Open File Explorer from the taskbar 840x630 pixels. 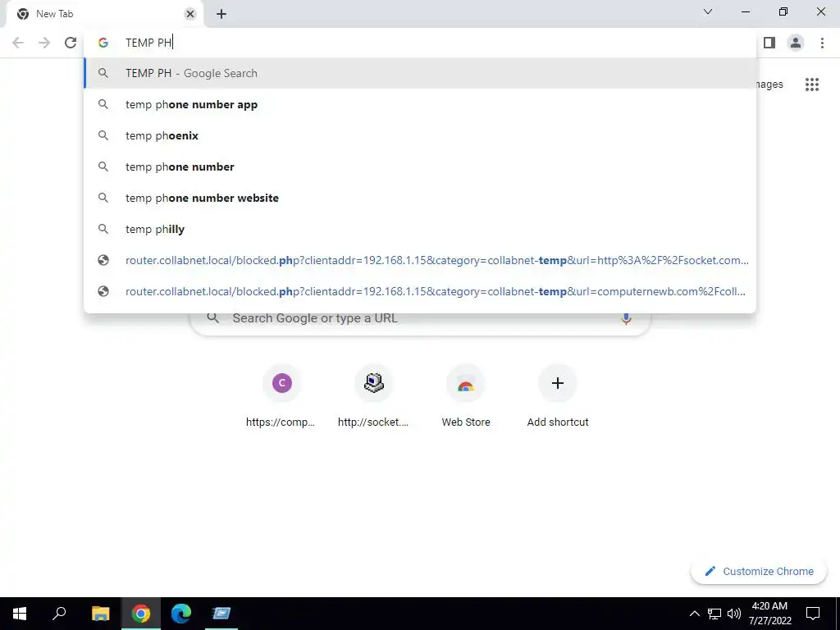tap(100, 614)
